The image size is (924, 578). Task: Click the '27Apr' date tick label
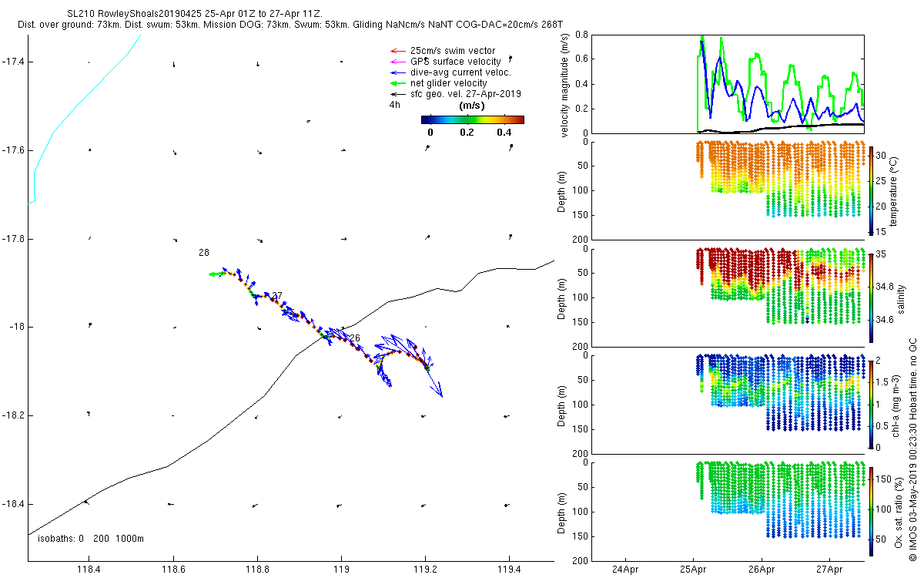[829, 571]
